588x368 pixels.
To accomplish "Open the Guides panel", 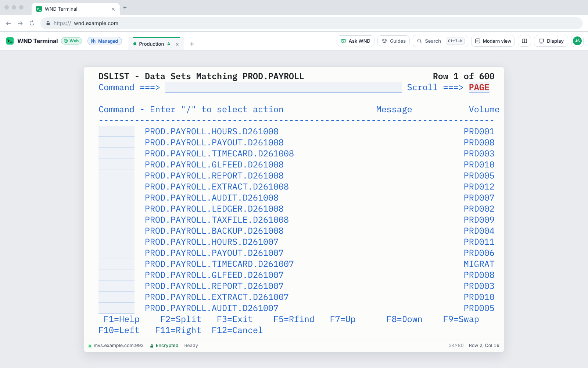I will (394, 41).
